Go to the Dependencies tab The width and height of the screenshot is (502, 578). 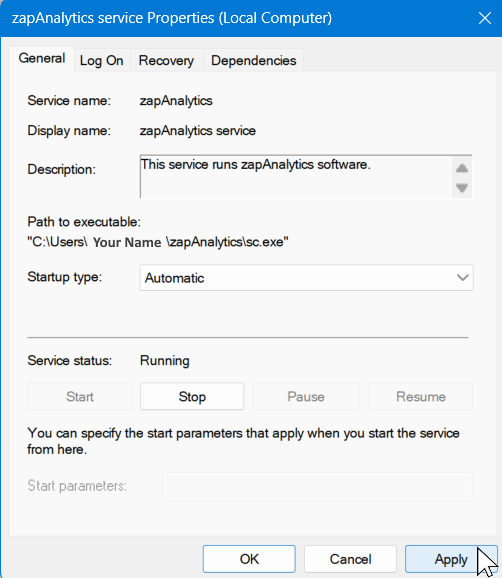(x=254, y=60)
